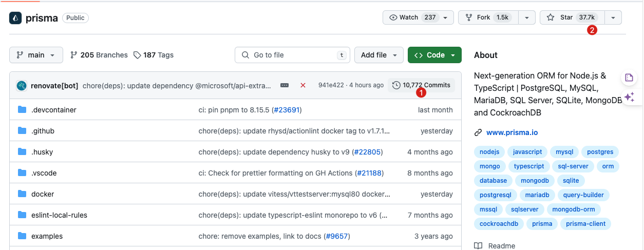Click the Go to file search field

click(x=292, y=55)
